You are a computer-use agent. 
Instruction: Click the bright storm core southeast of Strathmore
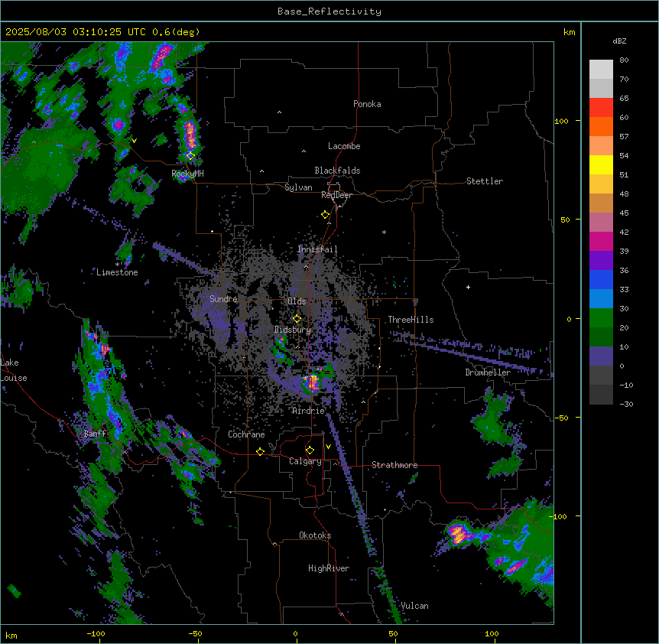(458, 535)
